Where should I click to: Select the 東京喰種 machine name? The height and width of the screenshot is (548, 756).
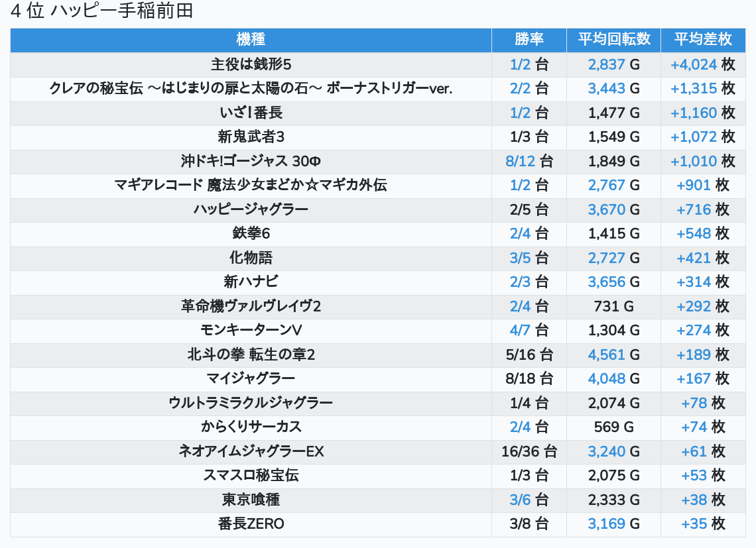click(251, 500)
